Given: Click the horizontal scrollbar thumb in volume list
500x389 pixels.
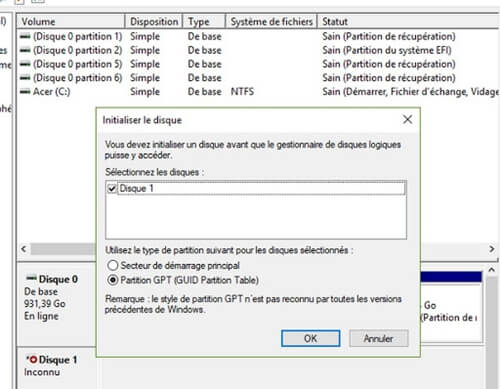Looking at the screenshot, I should point(63,249).
